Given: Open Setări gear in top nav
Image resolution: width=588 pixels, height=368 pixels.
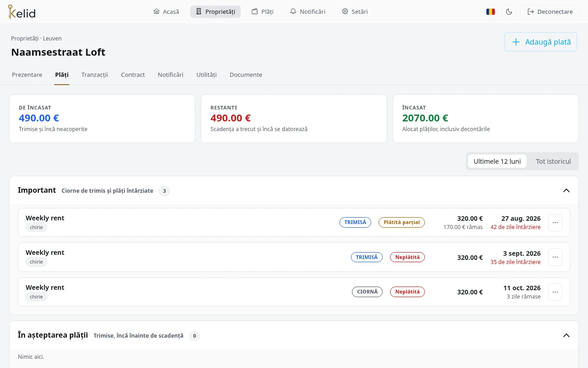Looking at the screenshot, I should point(355,11).
